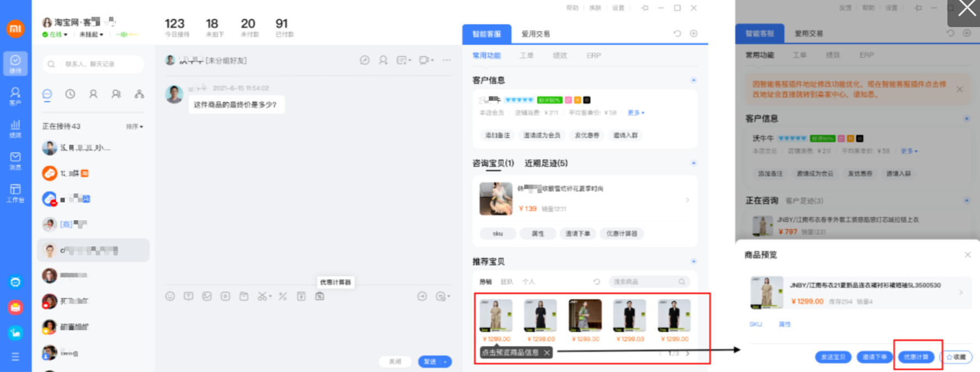Click the 优惠计算器 button under the ¥139 product
Screen dimensions: 980x372
(622, 233)
